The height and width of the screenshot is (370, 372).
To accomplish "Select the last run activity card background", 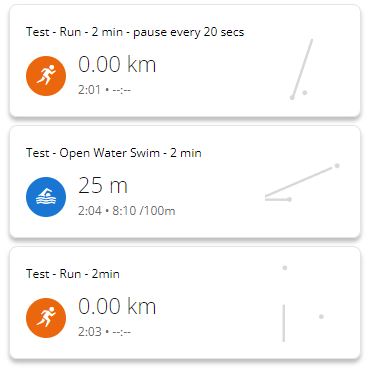I will 185,303.
